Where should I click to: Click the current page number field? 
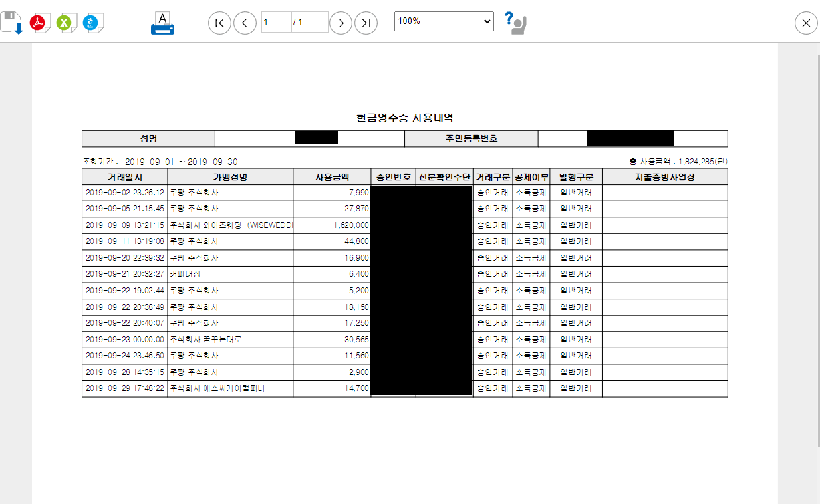coord(276,22)
